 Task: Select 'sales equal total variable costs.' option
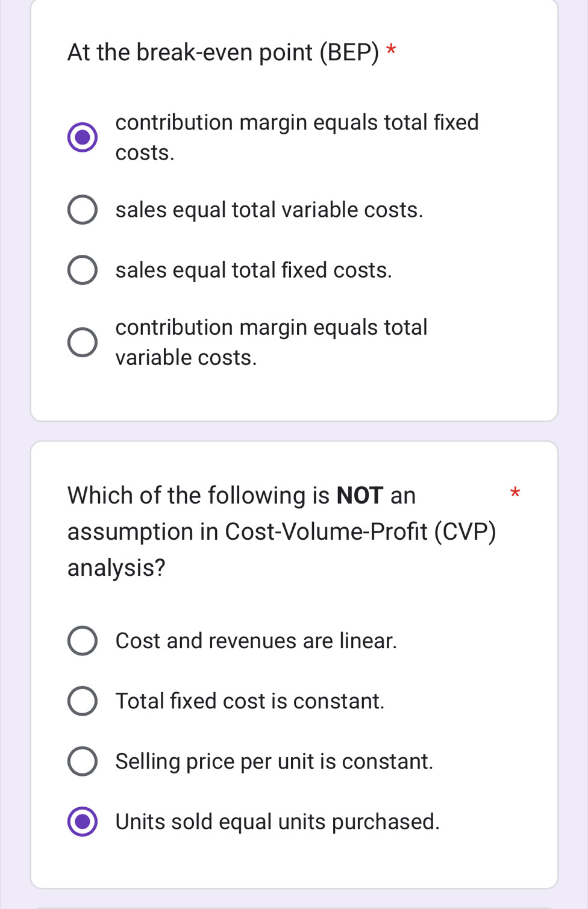click(x=83, y=209)
